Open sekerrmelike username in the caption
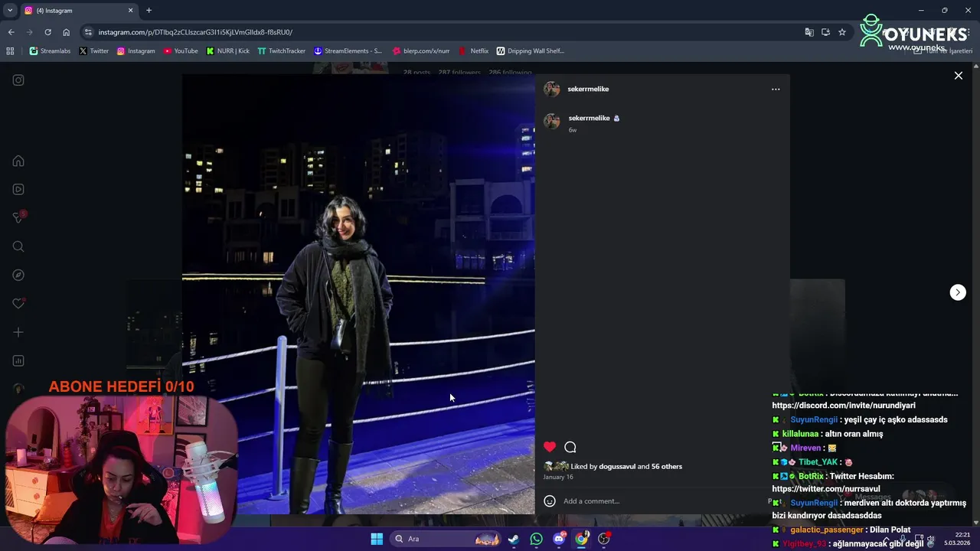The image size is (980, 551). click(x=589, y=118)
